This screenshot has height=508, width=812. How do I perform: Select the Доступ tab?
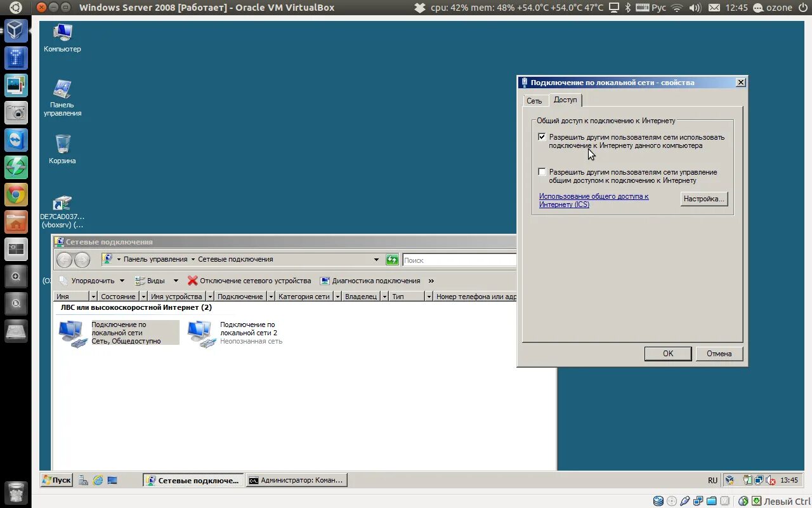coord(565,100)
